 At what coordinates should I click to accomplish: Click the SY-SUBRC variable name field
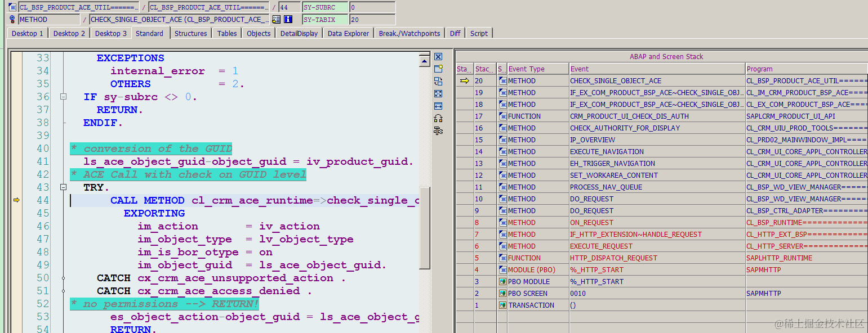(325, 7)
